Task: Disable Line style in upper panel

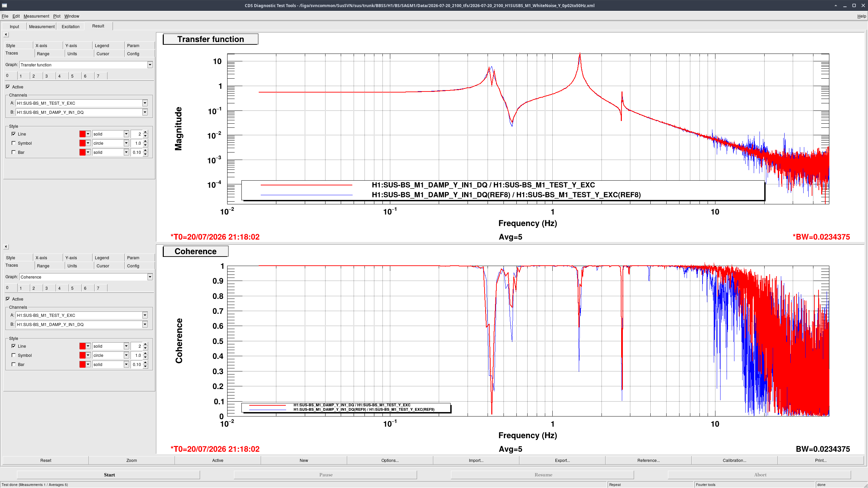Action: point(14,134)
